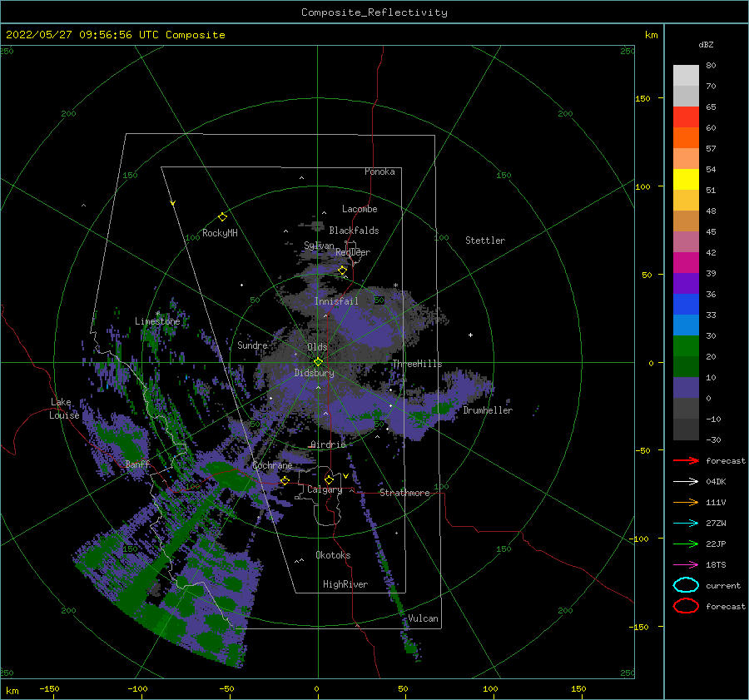Screen dimensions: 749x700
Task: Click the cyan 27ZW arrow in legend
Action: click(x=686, y=523)
